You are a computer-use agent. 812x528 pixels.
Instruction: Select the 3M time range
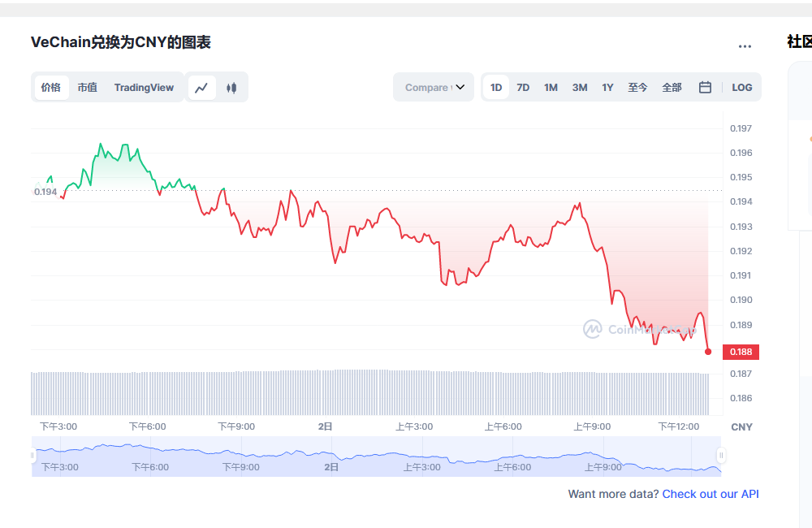point(580,88)
